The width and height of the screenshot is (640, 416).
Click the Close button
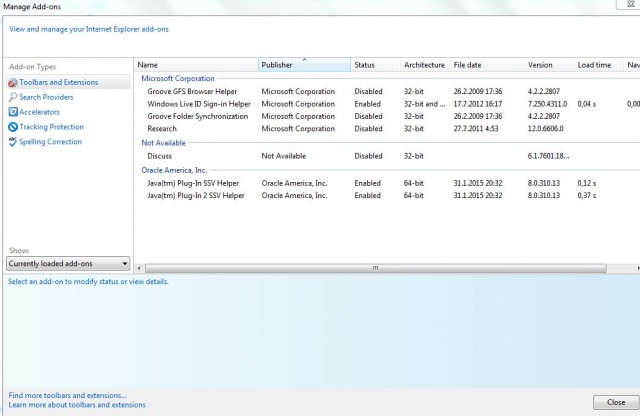[616, 402]
